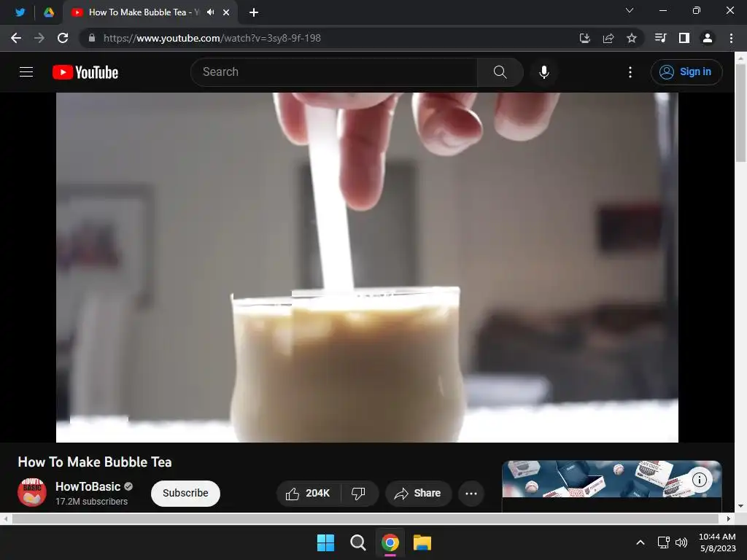Click the YouTube Search field
This screenshot has height=560, width=747.
click(x=333, y=72)
